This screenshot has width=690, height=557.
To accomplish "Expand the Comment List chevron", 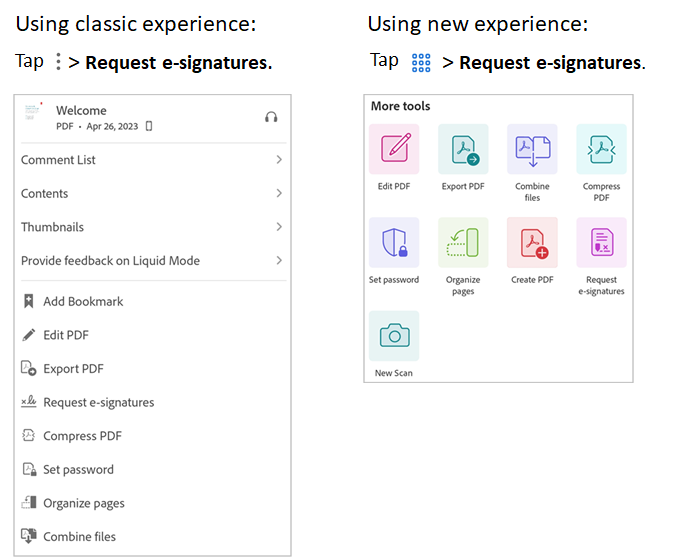I will click(x=279, y=160).
